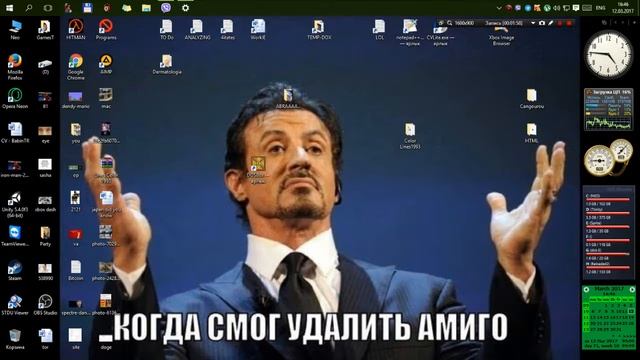640x360 pixels.
Task: Launch HITMAN desktop shortcut
Action: pos(76,29)
